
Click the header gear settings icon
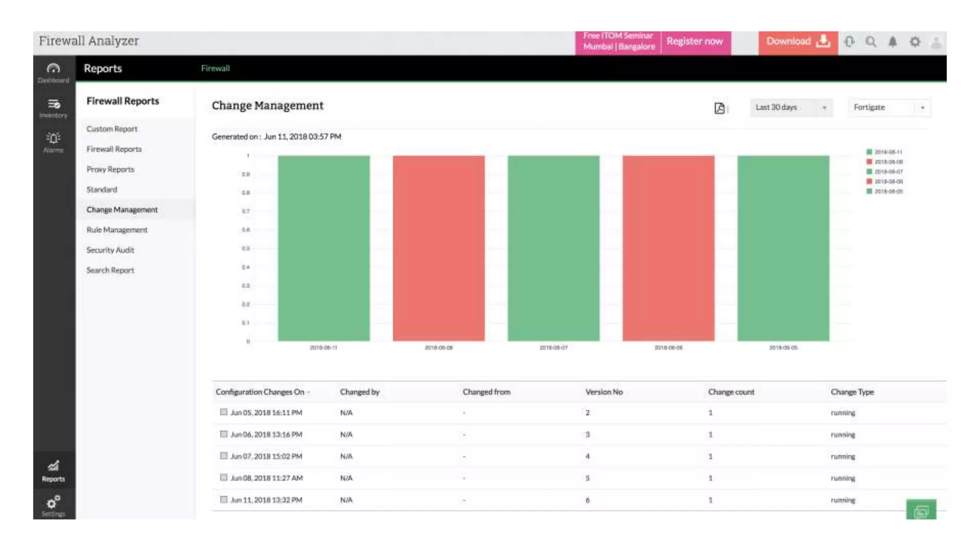click(914, 42)
